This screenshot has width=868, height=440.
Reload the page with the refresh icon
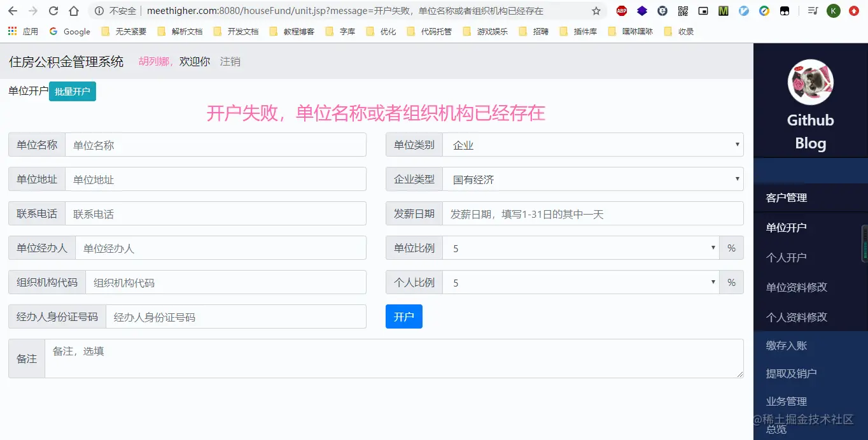pyautogui.click(x=53, y=11)
